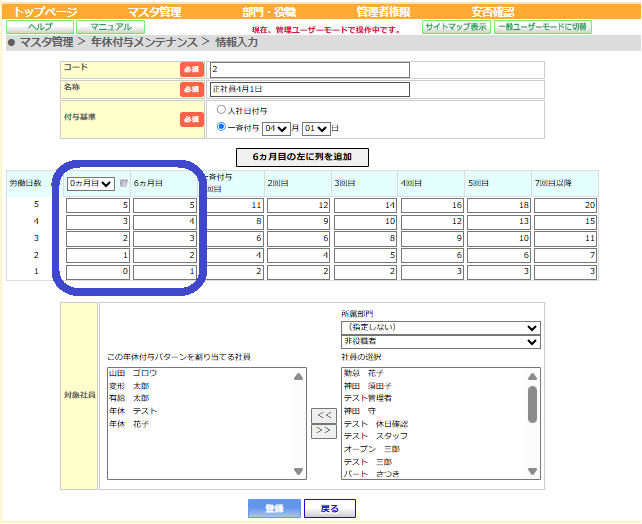642x524 pixels.
Task: Click the 登録 register button
Action: (x=274, y=509)
